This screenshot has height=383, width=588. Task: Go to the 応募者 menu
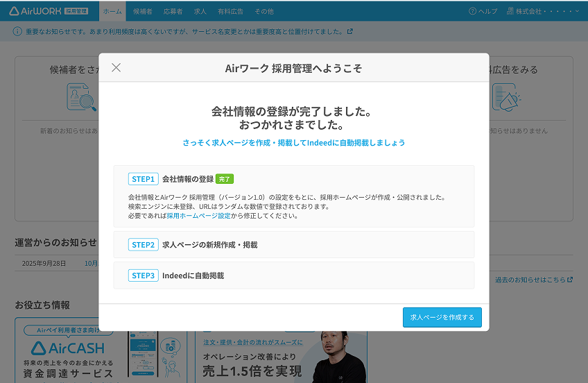click(173, 11)
